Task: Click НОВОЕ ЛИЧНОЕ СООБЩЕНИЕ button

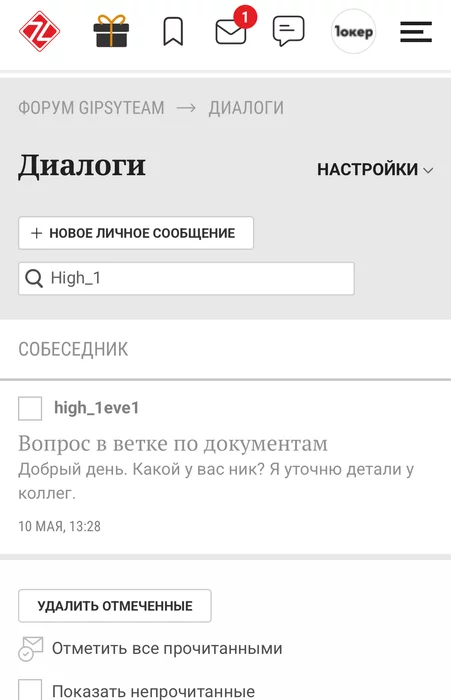Action: [x=136, y=233]
